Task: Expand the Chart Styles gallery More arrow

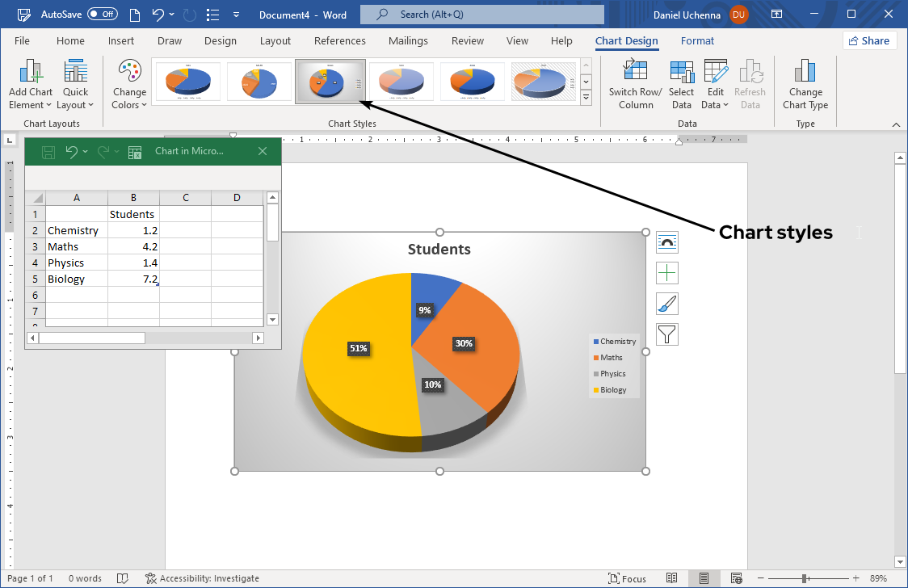Action: [x=585, y=97]
